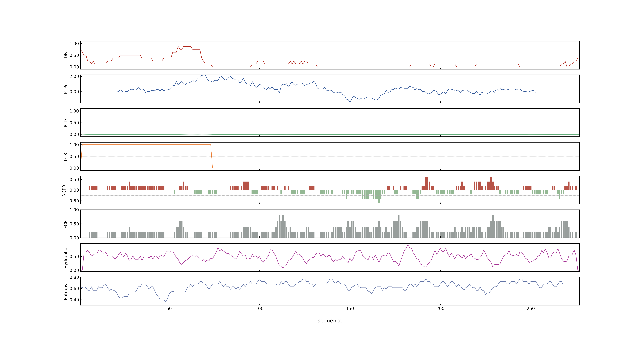Screen dimensions: 644x343
Task: Click the x-axis tick label 100
Action: pyautogui.click(x=259, y=309)
